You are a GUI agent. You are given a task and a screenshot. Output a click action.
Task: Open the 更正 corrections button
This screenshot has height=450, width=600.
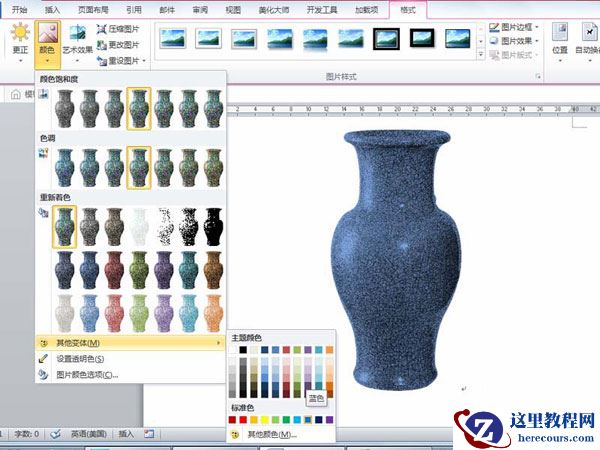point(20,41)
